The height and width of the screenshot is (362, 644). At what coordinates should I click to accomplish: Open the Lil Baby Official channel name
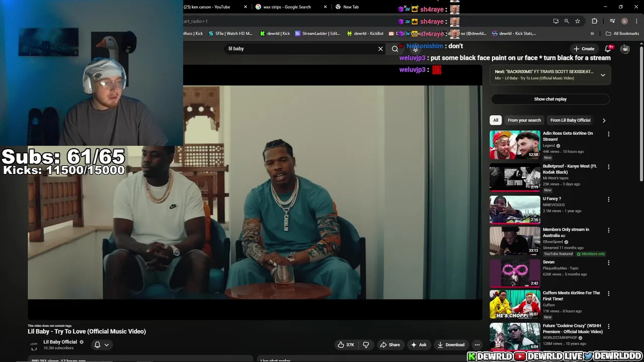coord(60,342)
